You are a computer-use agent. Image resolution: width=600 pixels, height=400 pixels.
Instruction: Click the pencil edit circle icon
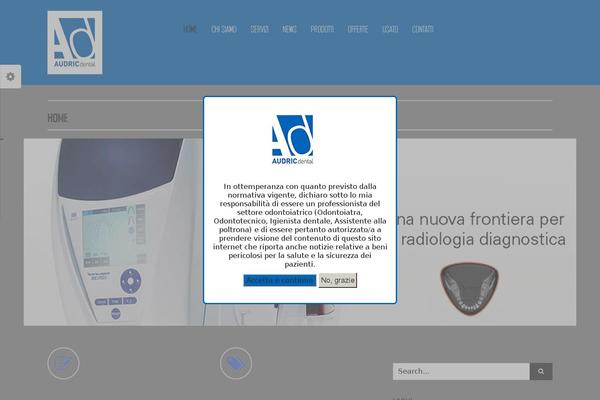tap(64, 363)
